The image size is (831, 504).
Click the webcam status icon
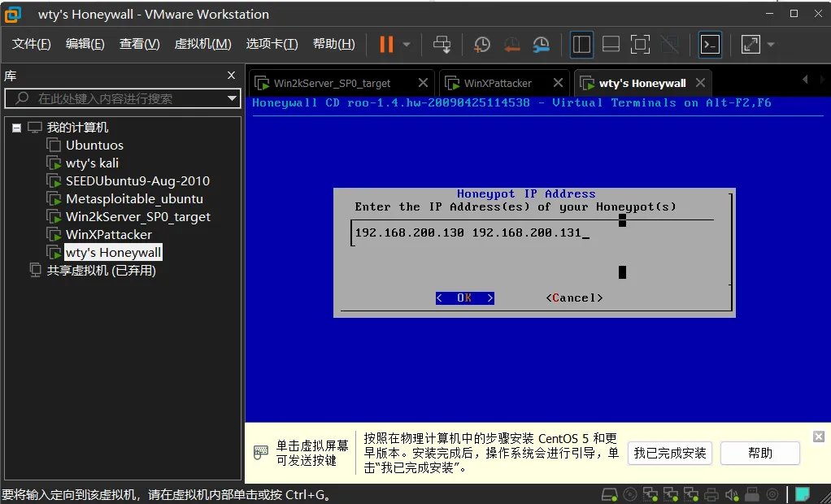[772, 494]
